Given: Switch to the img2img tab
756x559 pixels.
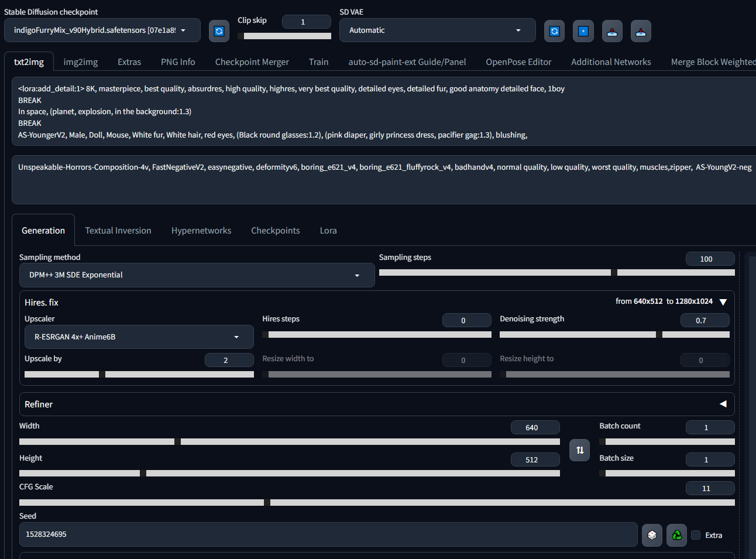Looking at the screenshot, I should [80, 62].
